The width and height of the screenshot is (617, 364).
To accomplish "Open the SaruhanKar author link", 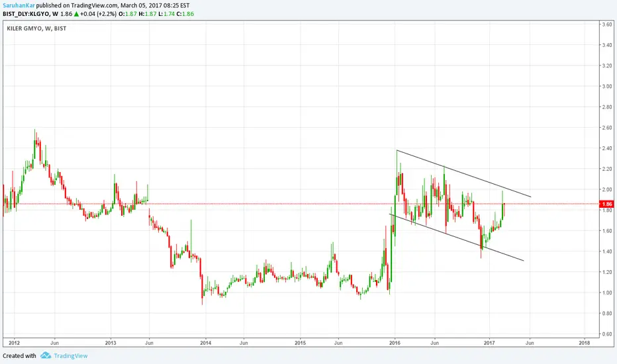I will pyautogui.click(x=19, y=5).
